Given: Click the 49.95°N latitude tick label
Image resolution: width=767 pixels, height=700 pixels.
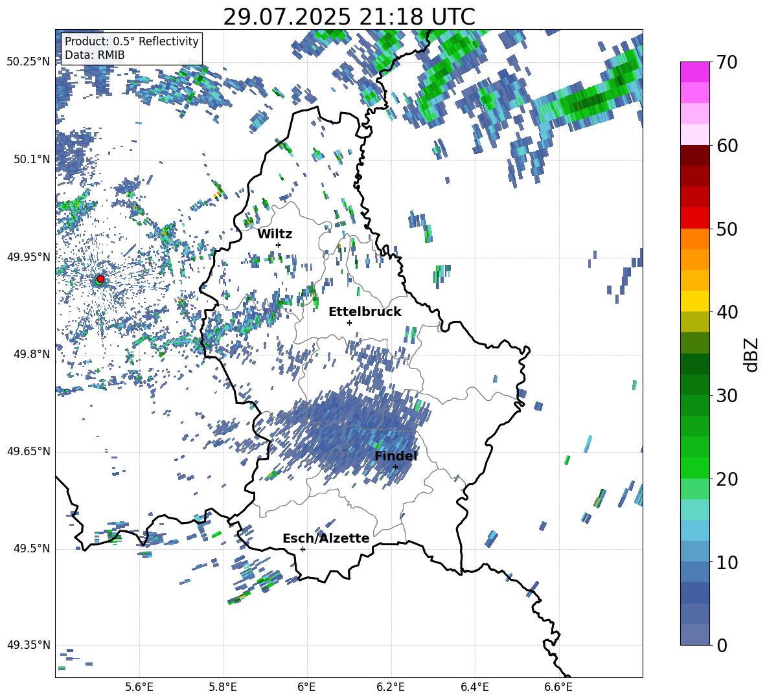Looking at the screenshot, I should (29, 257).
